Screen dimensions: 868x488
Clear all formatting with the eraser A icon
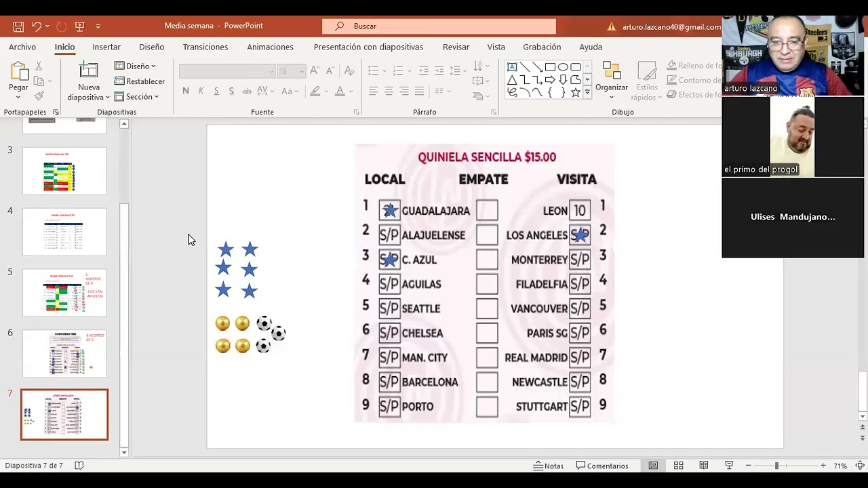(x=349, y=70)
